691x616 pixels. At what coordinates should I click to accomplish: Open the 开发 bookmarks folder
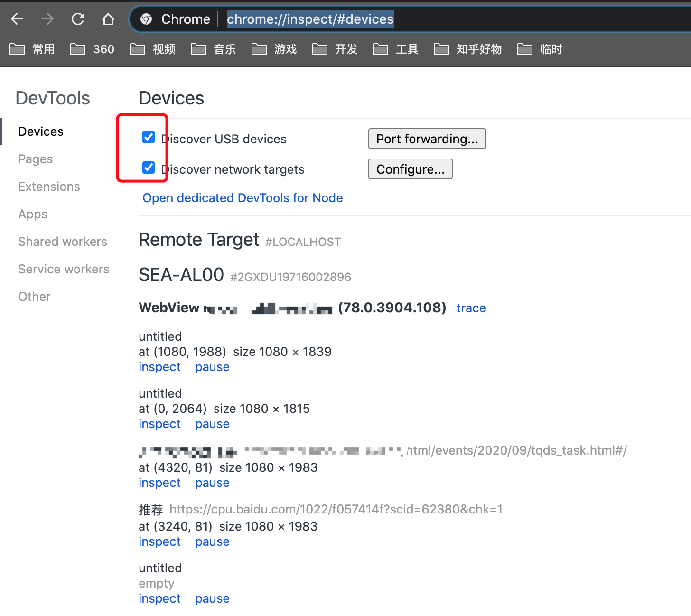pyautogui.click(x=336, y=49)
